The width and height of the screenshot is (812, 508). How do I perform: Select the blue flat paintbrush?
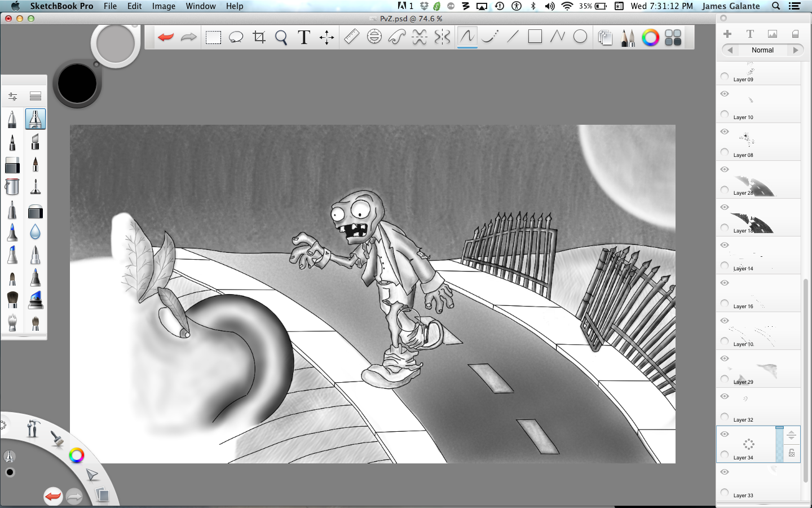(35, 300)
